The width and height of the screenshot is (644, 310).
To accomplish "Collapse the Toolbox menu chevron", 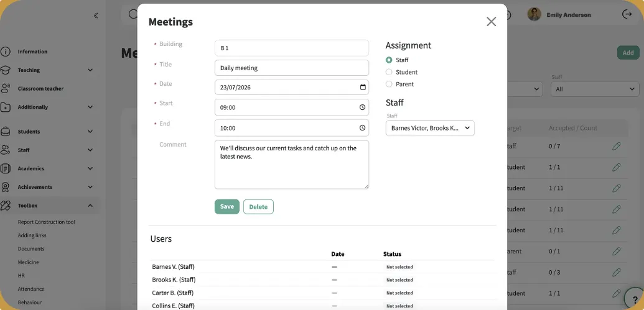I will [90, 206].
